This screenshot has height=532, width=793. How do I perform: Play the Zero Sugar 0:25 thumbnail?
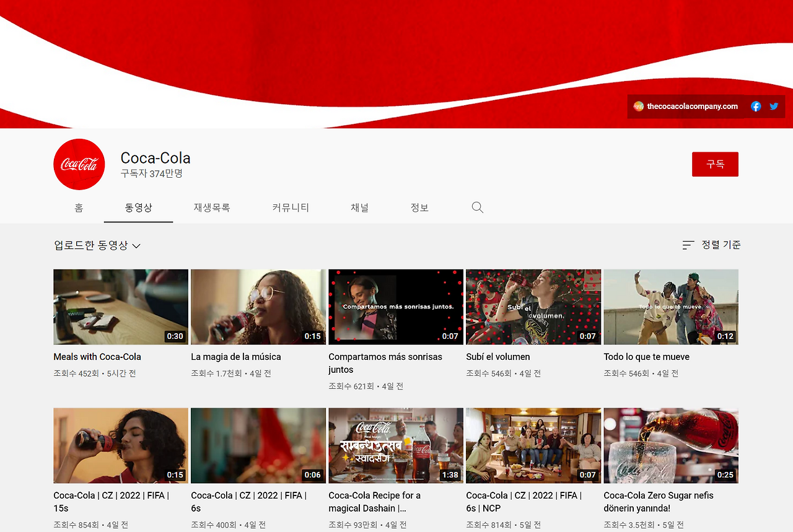pos(671,446)
